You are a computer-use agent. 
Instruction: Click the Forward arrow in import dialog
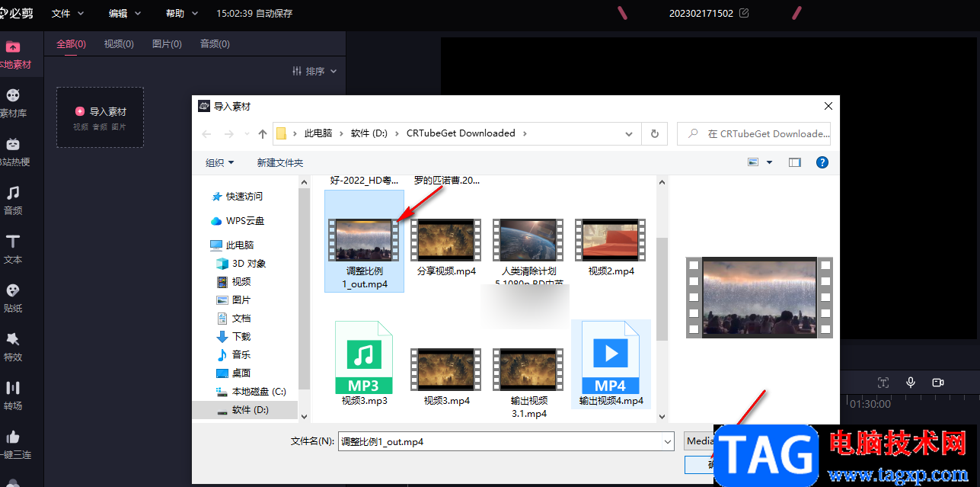(x=228, y=133)
